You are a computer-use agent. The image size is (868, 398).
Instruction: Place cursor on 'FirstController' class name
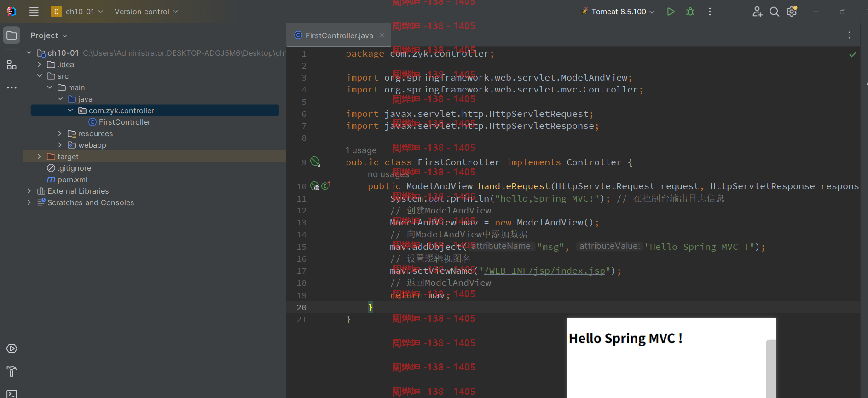click(458, 162)
